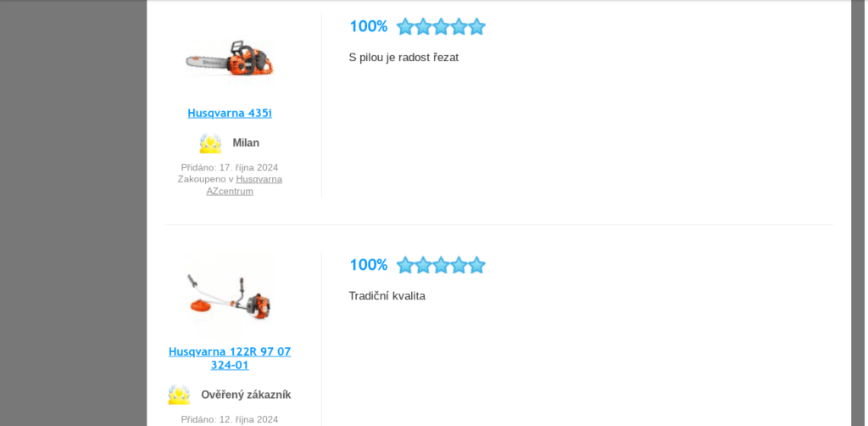
Task: Click the reviewer badge icon beside Milan
Action: pos(210,143)
